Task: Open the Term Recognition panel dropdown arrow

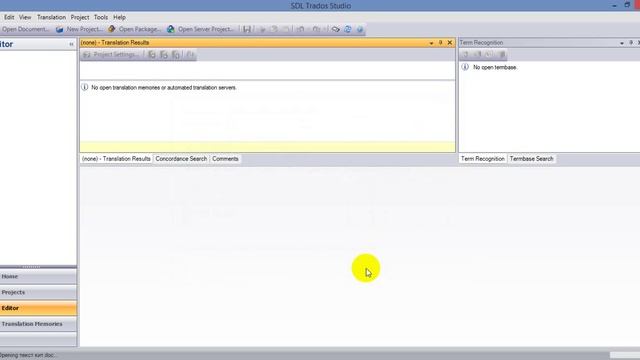Action: point(622,43)
